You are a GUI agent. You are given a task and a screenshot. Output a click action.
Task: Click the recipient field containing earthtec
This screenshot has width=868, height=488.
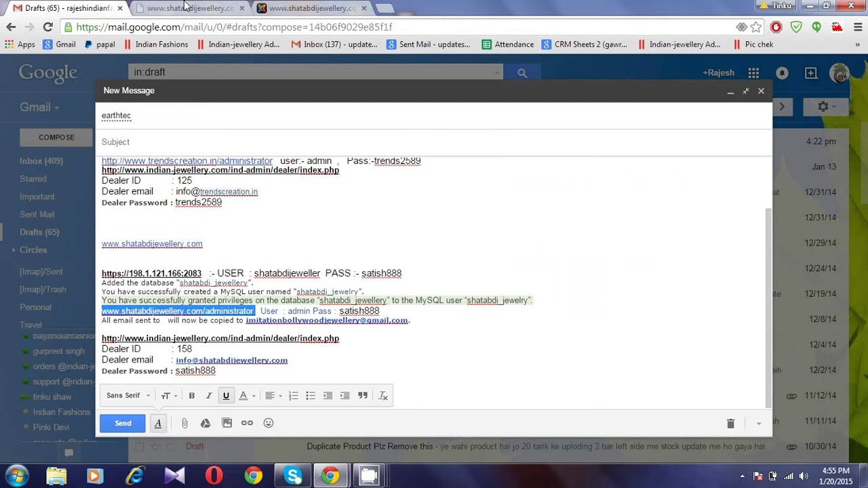point(434,116)
